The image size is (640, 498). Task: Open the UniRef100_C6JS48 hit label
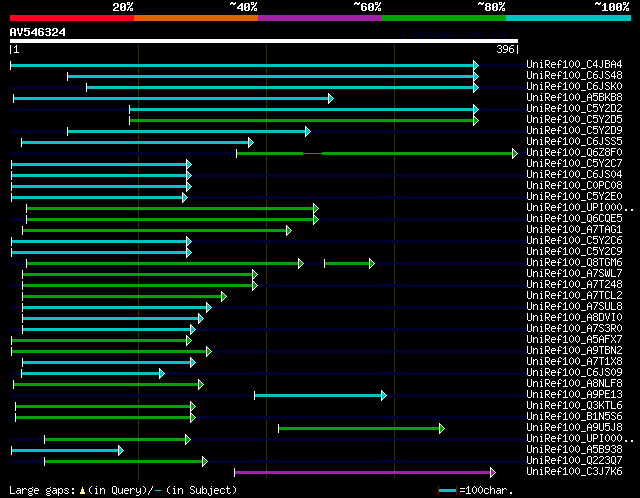(x=574, y=76)
